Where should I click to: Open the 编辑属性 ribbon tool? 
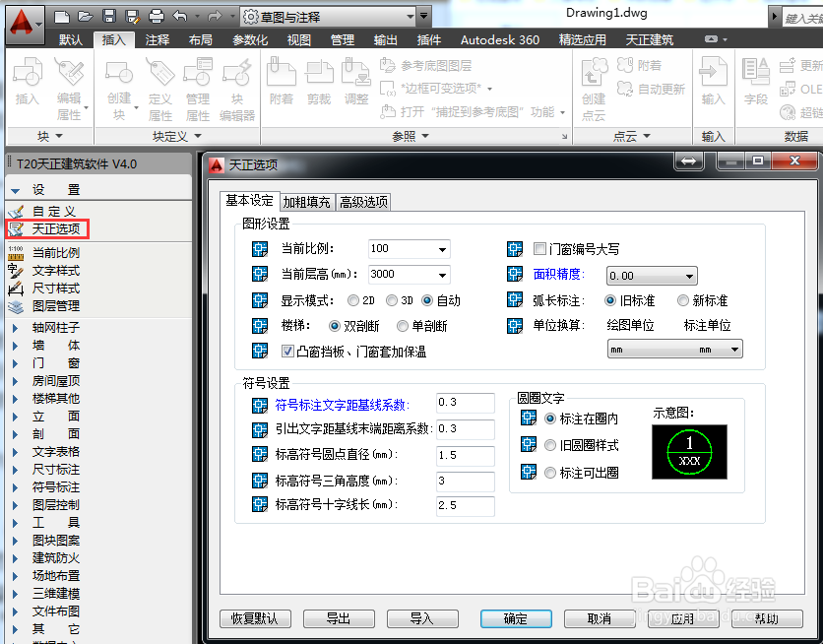click(69, 90)
